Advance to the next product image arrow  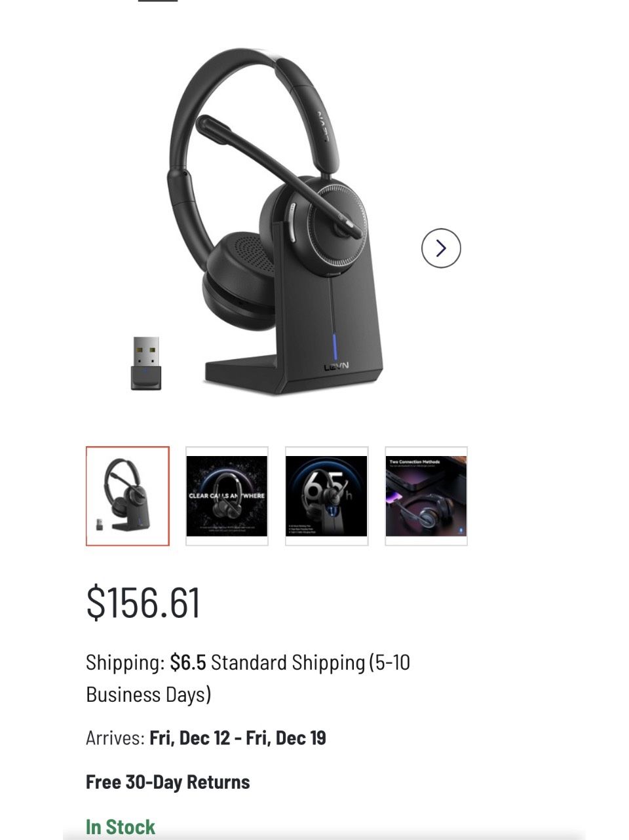tap(441, 248)
